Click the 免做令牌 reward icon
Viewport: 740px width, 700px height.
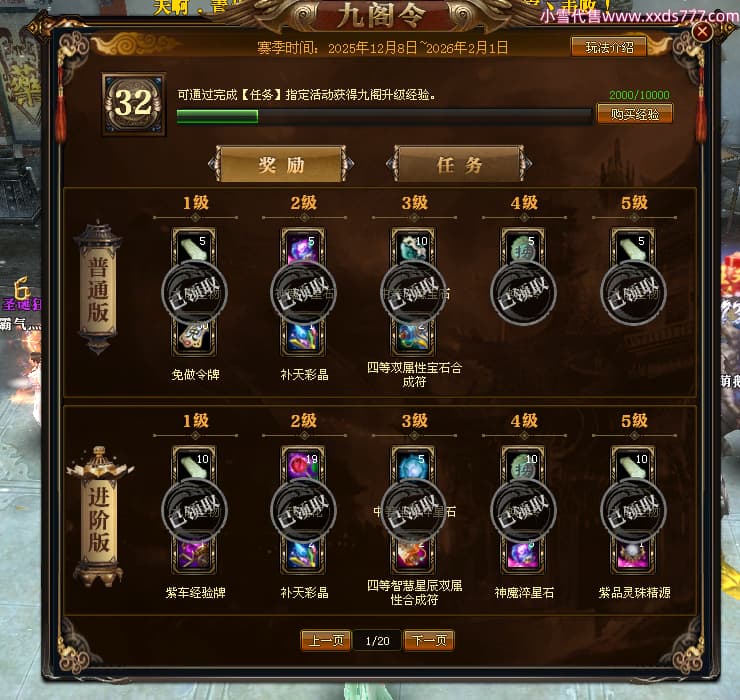194,338
